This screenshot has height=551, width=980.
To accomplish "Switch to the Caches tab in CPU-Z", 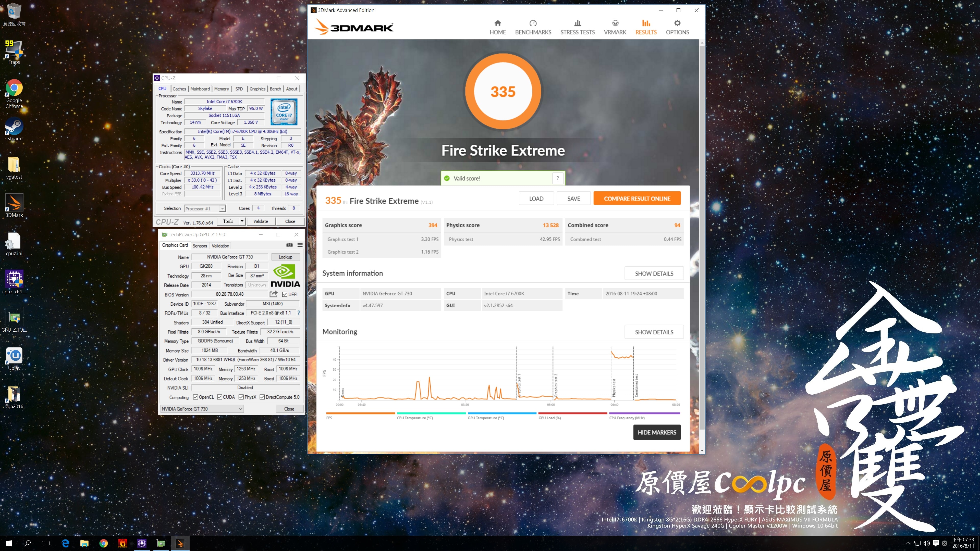I will tap(179, 89).
